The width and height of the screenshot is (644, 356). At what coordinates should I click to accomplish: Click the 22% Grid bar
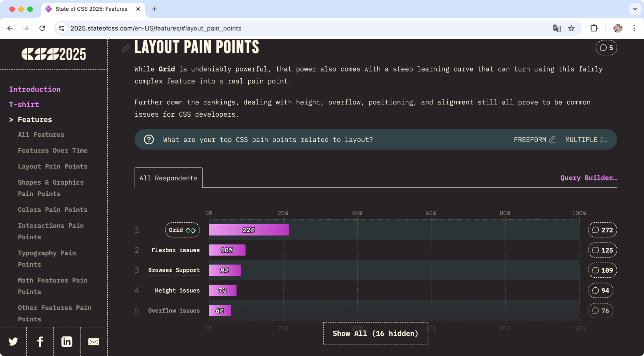(248, 230)
